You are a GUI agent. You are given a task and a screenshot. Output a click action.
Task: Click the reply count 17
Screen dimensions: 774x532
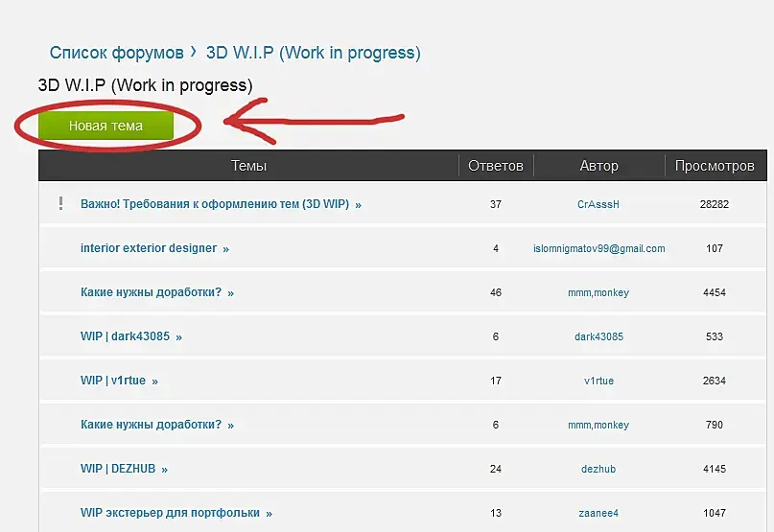click(496, 381)
